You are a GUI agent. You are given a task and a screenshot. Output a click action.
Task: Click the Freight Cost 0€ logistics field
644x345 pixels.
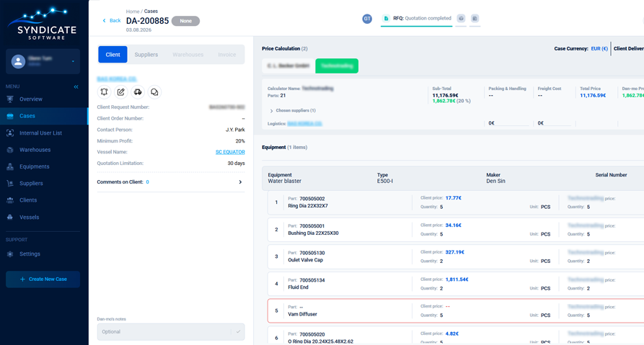pyautogui.click(x=554, y=123)
